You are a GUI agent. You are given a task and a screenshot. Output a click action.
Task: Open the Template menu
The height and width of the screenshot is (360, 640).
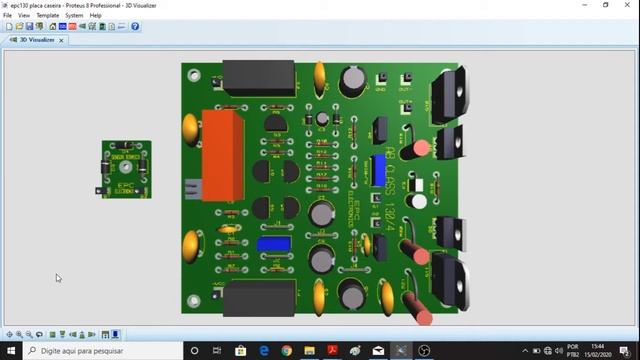pyautogui.click(x=48, y=16)
